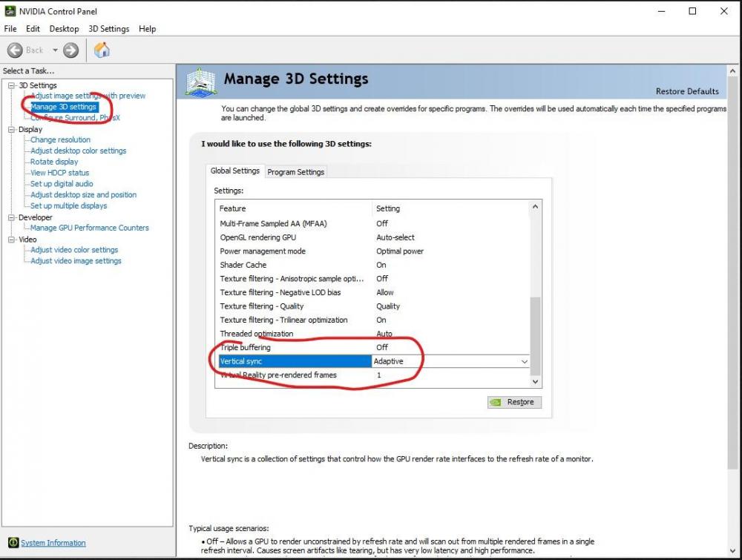This screenshot has height=560, width=742.
Task: Open Set up digital audio
Action: click(x=62, y=184)
